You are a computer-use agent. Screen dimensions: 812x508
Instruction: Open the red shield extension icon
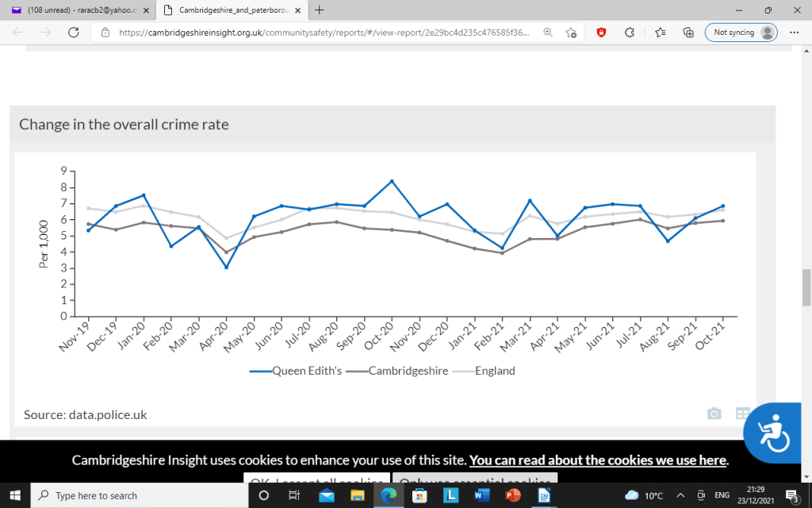(601, 33)
